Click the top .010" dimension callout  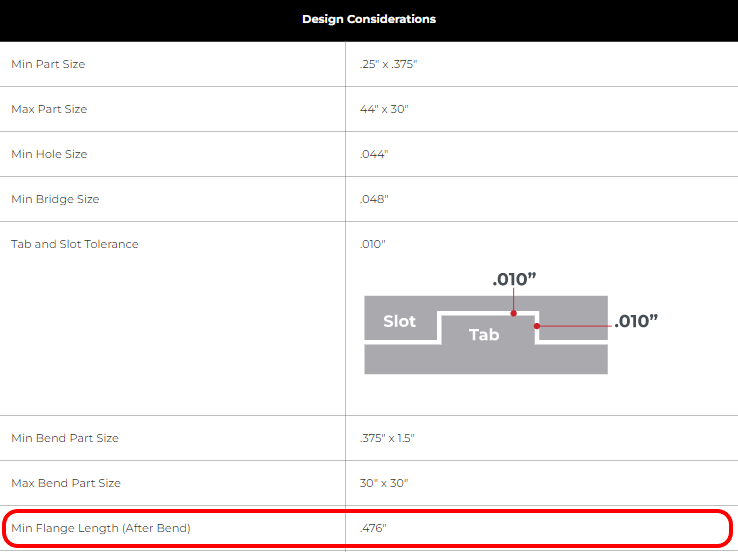pos(514,279)
